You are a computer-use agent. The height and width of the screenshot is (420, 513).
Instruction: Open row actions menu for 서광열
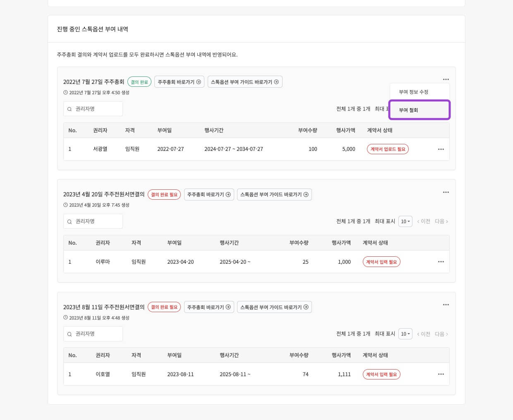441,149
